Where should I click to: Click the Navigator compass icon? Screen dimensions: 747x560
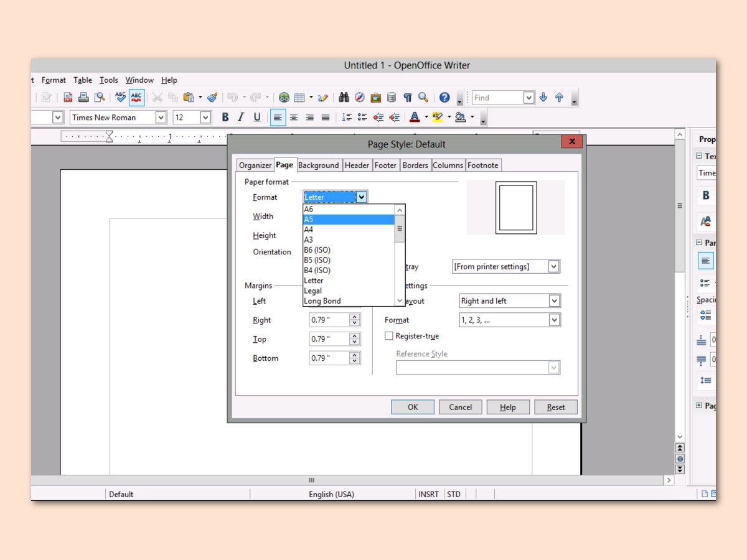(x=359, y=97)
